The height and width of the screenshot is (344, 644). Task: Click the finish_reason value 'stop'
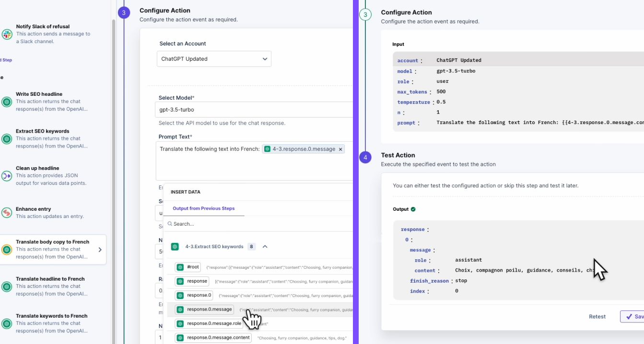click(461, 281)
